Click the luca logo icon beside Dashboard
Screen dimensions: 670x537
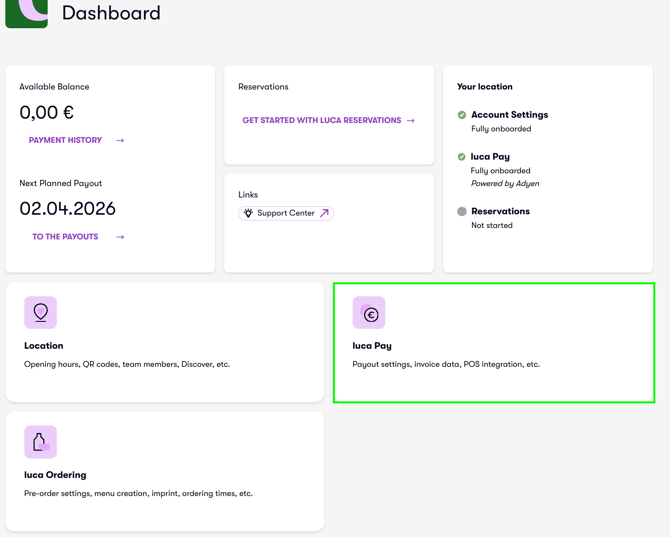coord(27,12)
